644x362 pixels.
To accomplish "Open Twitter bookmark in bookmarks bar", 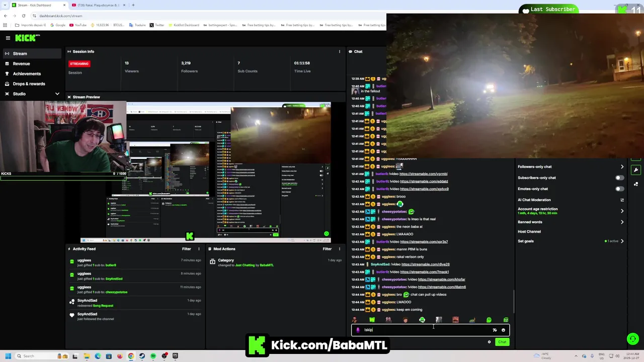I will coord(157,25).
